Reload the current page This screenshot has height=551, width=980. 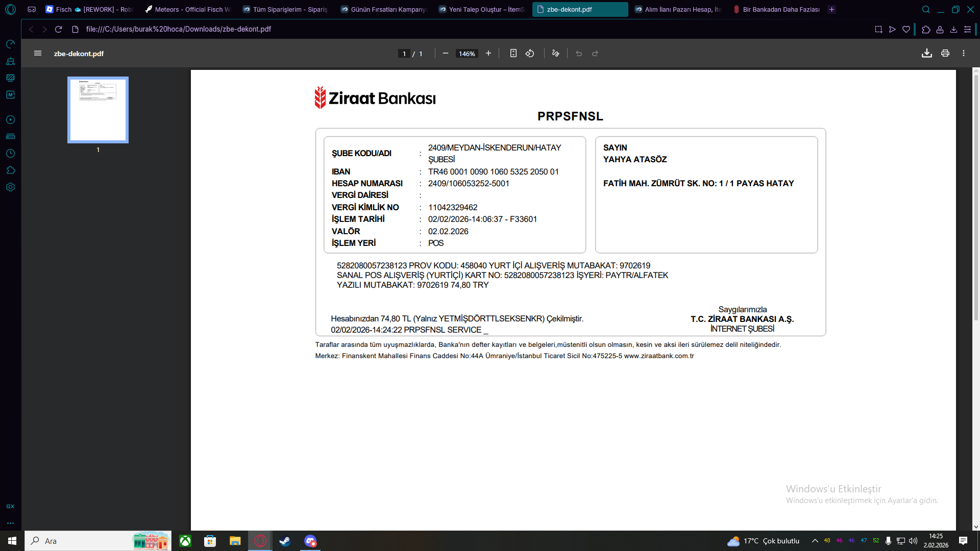tap(58, 29)
